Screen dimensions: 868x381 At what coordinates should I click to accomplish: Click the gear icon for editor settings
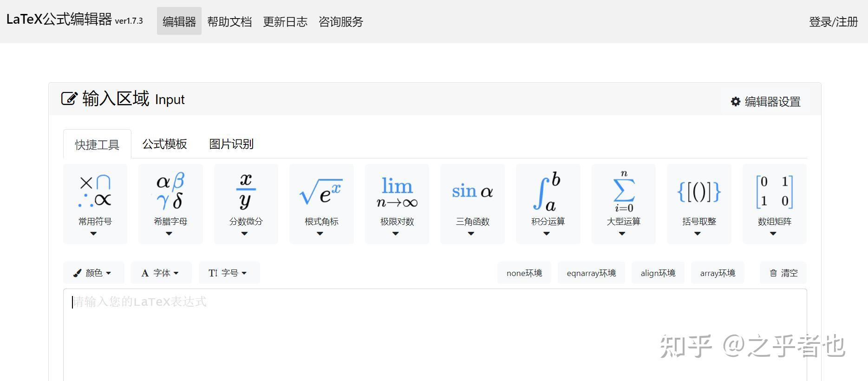pyautogui.click(x=736, y=101)
